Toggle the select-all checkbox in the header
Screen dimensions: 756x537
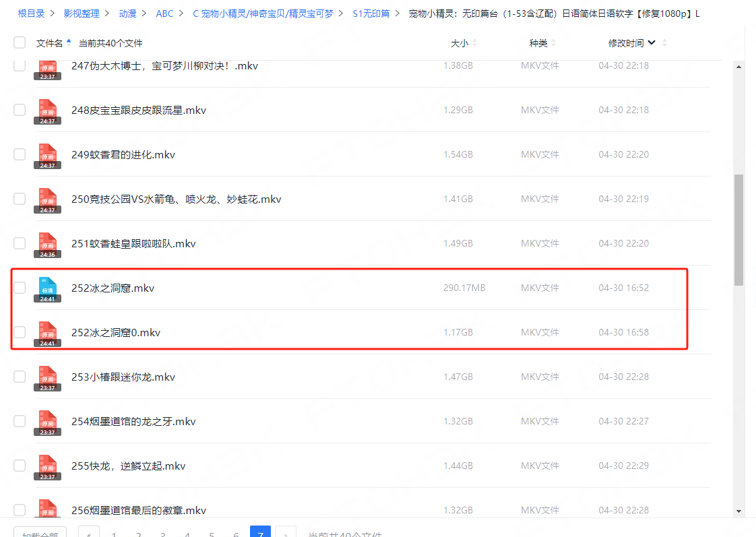tap(20, 43)
